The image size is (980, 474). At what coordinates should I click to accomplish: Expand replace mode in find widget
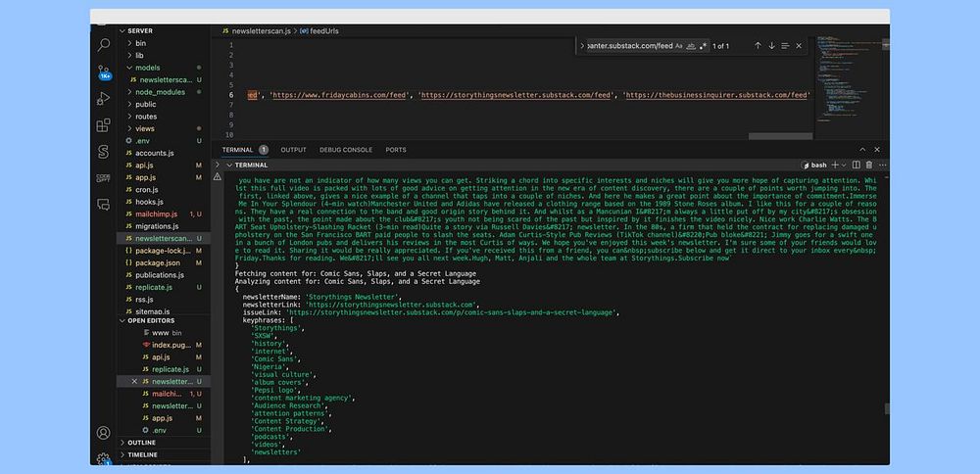[x=582, y=46]
